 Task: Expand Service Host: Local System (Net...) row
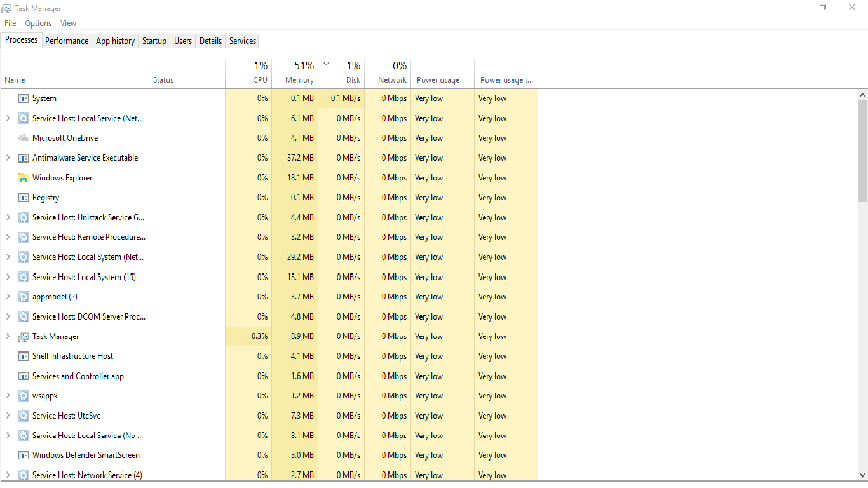(8, 257)
